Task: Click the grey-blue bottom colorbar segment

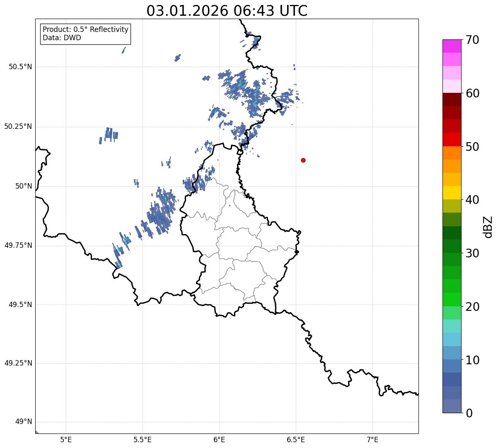Action: tap(452, 406)
